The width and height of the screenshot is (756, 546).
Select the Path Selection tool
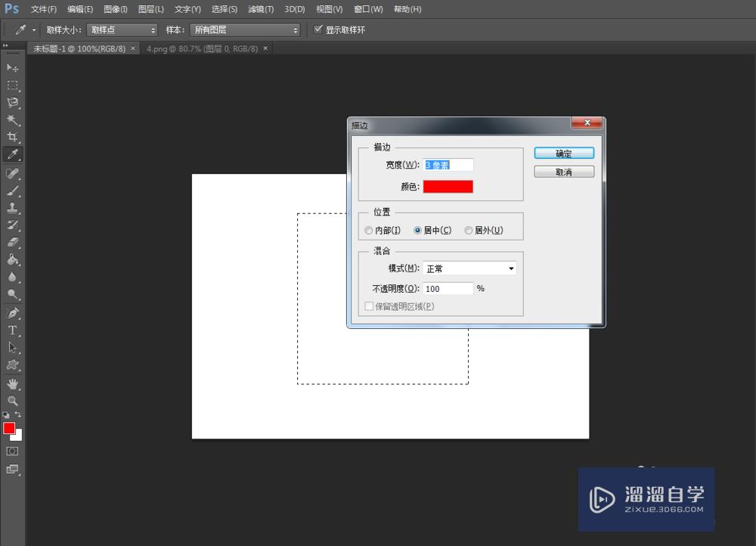pyautogui.click(x=13, y=348)
